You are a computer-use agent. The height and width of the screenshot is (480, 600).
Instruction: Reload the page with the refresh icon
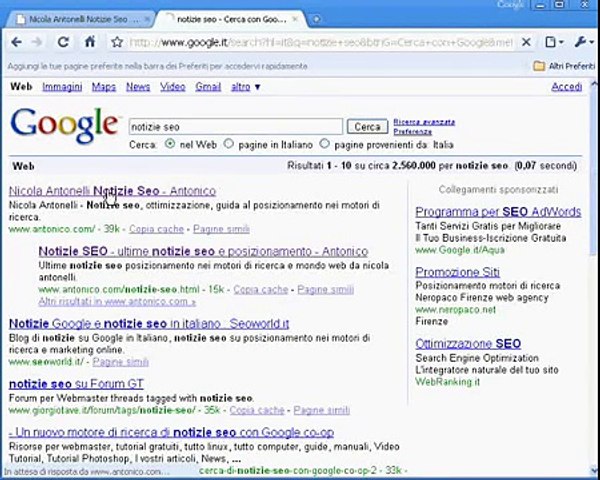click(x=63, y=42)
